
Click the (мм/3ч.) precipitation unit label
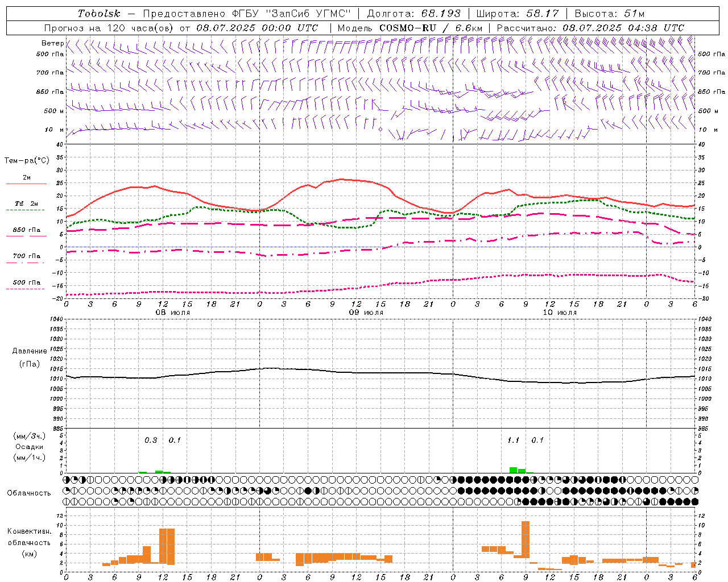click(30, 436)
